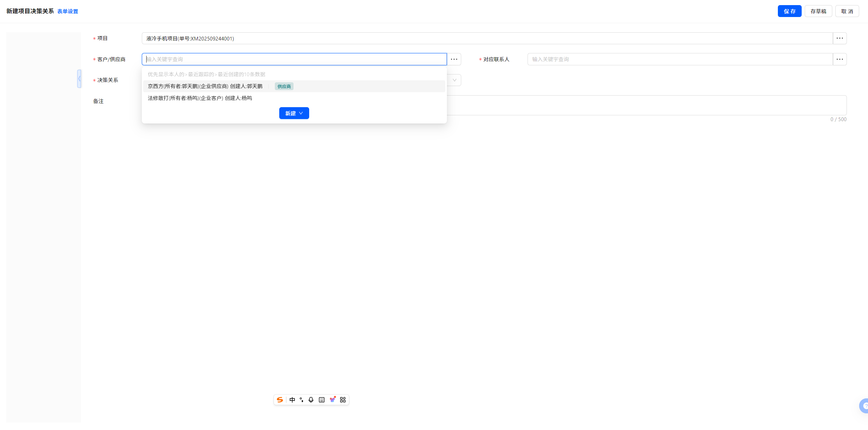Viewport: 868px width, 430px height.
Task: Open customer/supplier lookup ellipsis button
Action: 454,59
